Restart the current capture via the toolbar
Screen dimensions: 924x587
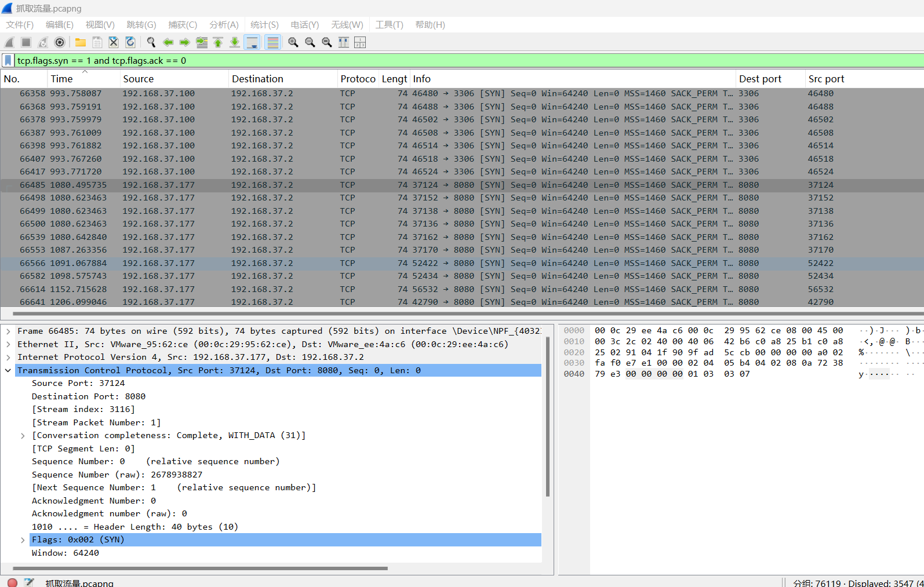pyautogui.click(x=43, y=42)
